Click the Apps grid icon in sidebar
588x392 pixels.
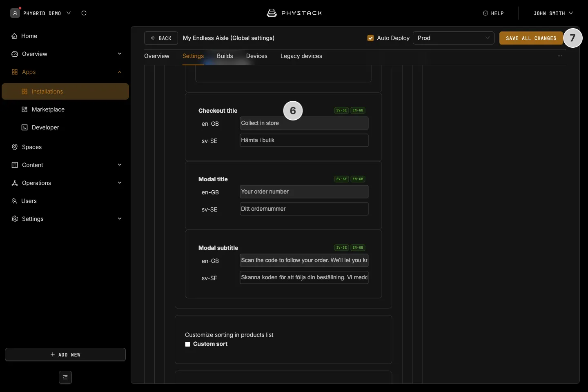coord(15,72)
